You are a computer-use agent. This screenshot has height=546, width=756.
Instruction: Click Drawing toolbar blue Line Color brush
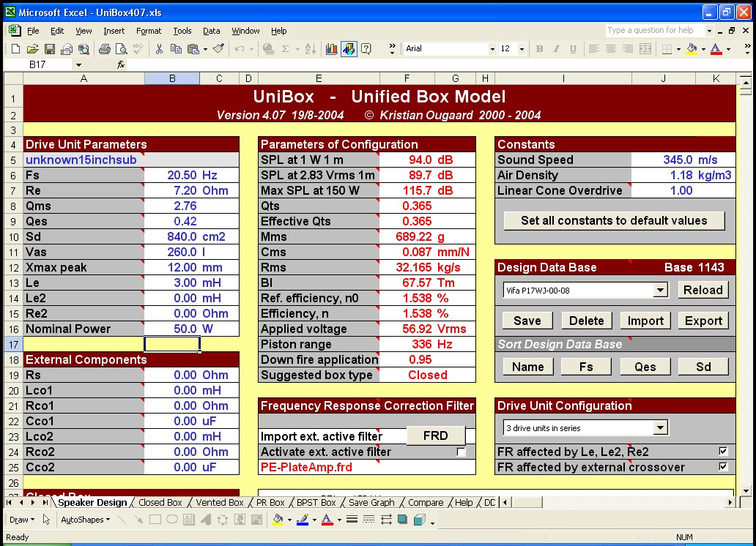coord(303,520)
